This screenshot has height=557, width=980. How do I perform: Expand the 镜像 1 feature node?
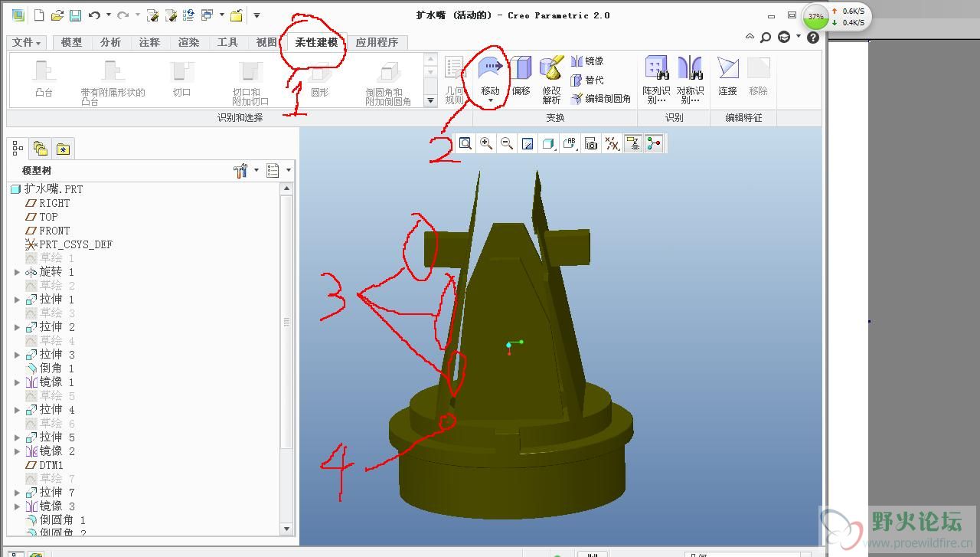(x=17, y=382)
